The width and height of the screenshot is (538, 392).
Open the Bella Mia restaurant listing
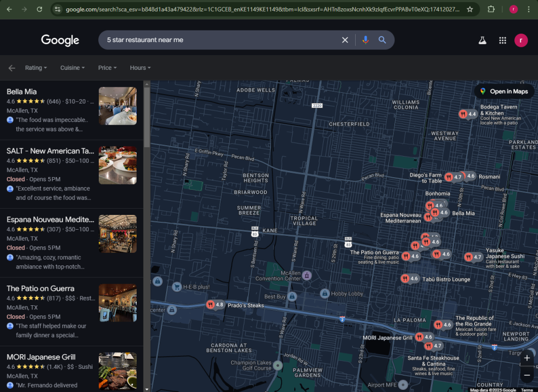coord(22,92)
